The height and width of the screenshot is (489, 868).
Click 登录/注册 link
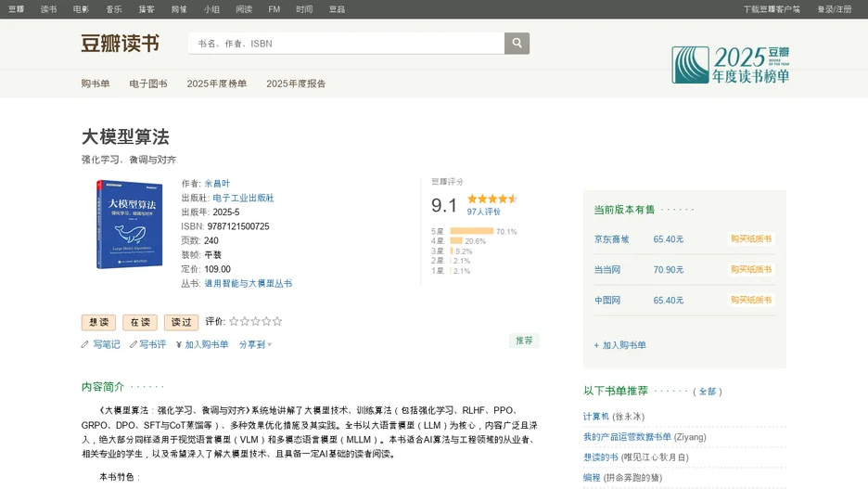[835, 9]
